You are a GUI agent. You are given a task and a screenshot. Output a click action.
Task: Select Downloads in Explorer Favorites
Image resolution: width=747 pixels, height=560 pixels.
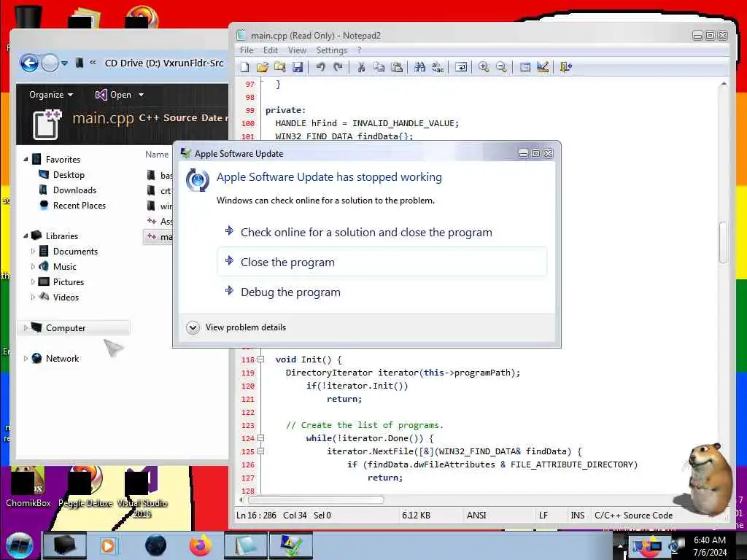[x=74, y=190]
